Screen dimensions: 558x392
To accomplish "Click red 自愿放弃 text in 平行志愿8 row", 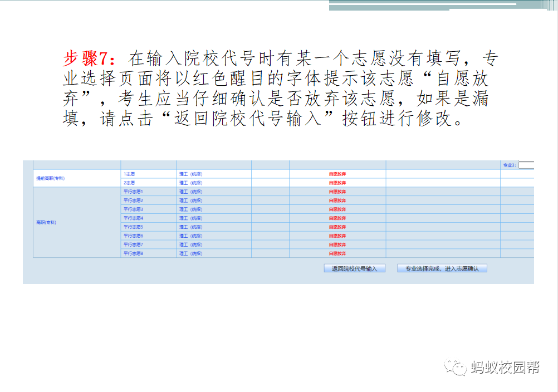I will click(337, 253).
